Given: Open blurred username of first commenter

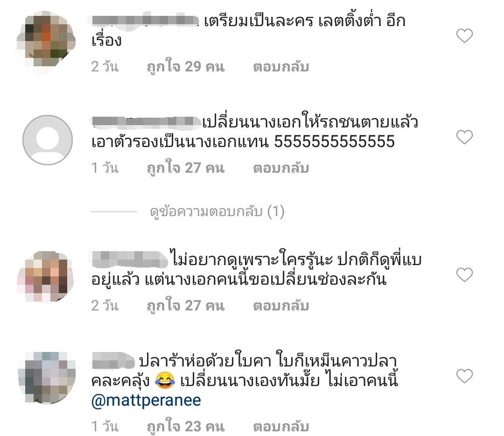Looking at the screenshot, I should tap(145, 21).
